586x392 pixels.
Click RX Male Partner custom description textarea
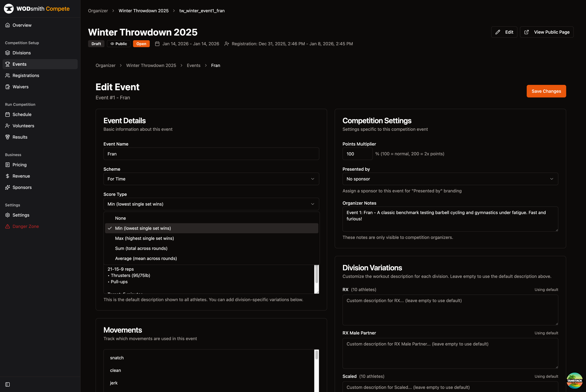(450, 353)
